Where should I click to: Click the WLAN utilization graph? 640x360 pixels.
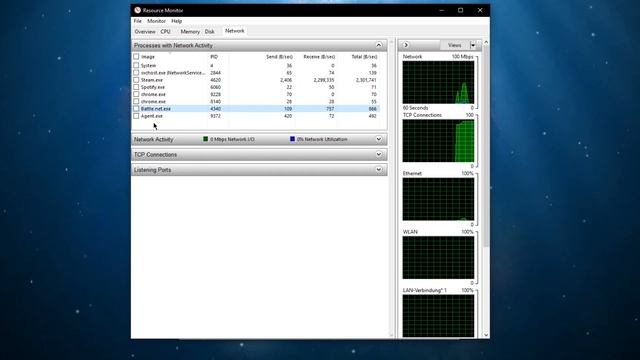tap(438, 258)
